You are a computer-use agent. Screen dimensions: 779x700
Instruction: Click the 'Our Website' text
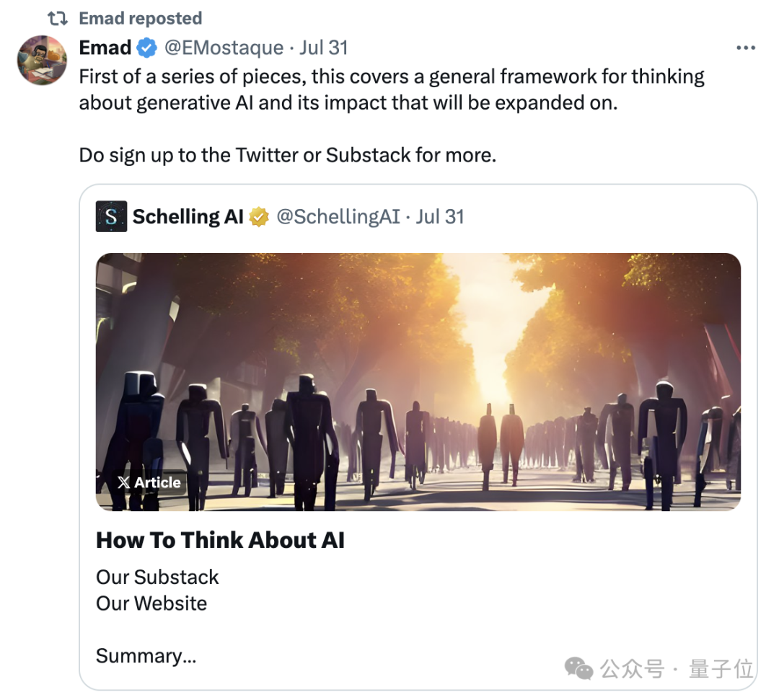click(151, 603)
